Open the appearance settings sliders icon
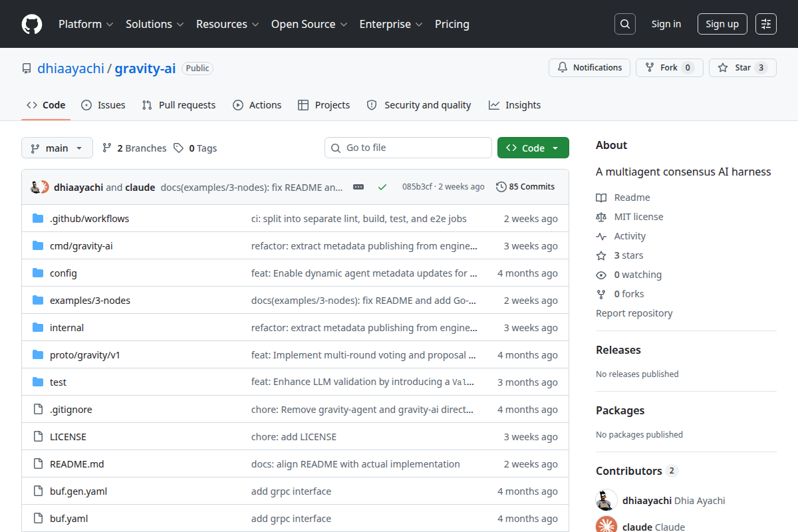798x532 pixels. pyautogui.click(x=766, y=24)
